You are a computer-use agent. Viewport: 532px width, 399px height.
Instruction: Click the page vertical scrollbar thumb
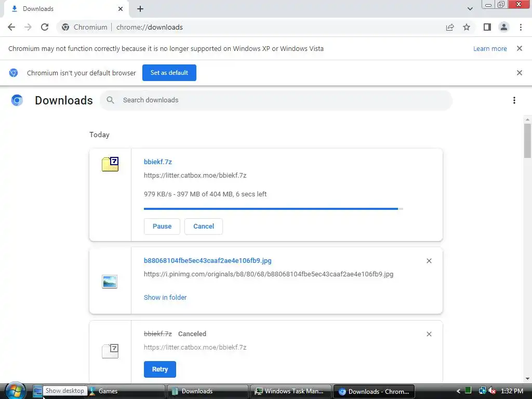point(527,140)
